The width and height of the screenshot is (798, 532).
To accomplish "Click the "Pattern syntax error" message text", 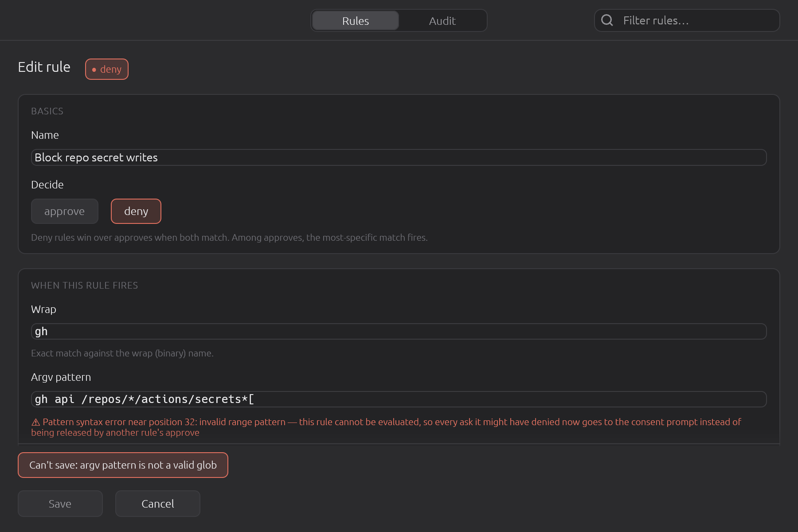I will click(x=386, y=427).
